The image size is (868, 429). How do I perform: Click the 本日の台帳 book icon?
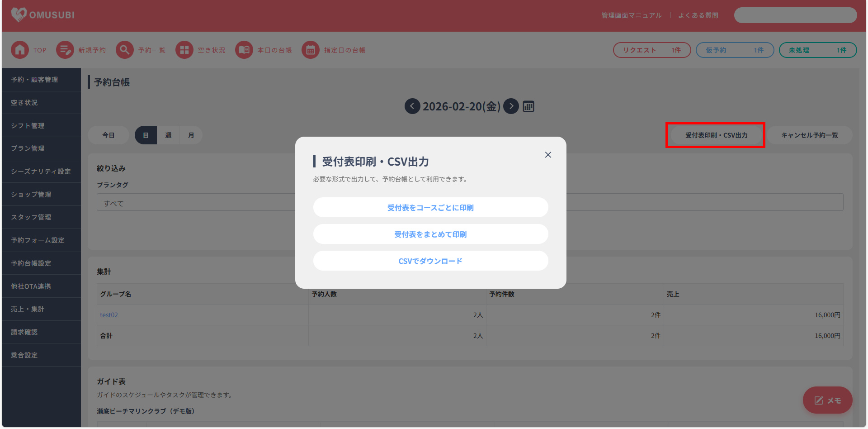click(244, 50)
